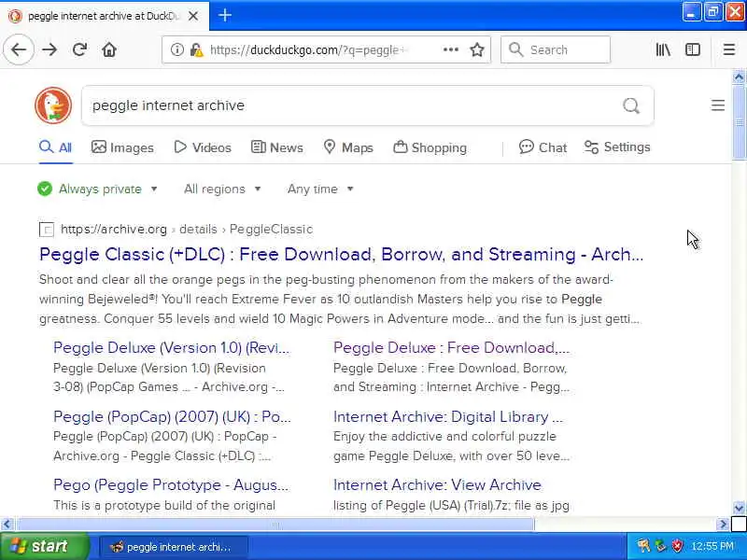Select peggle internet archi... taskbar button

coord(174,547)
